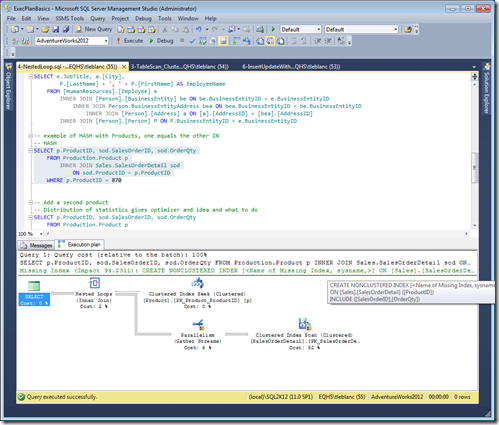499x425 pixels.
Task: Click the Paste clipboard icon
Action: pyautogui.click(x=185, y=29)
